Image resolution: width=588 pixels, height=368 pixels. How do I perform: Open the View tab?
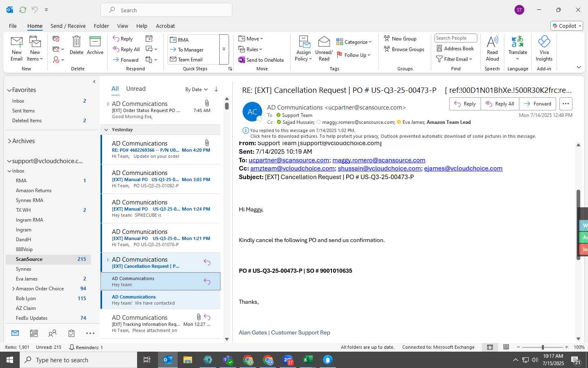click(x=122, y=26)
